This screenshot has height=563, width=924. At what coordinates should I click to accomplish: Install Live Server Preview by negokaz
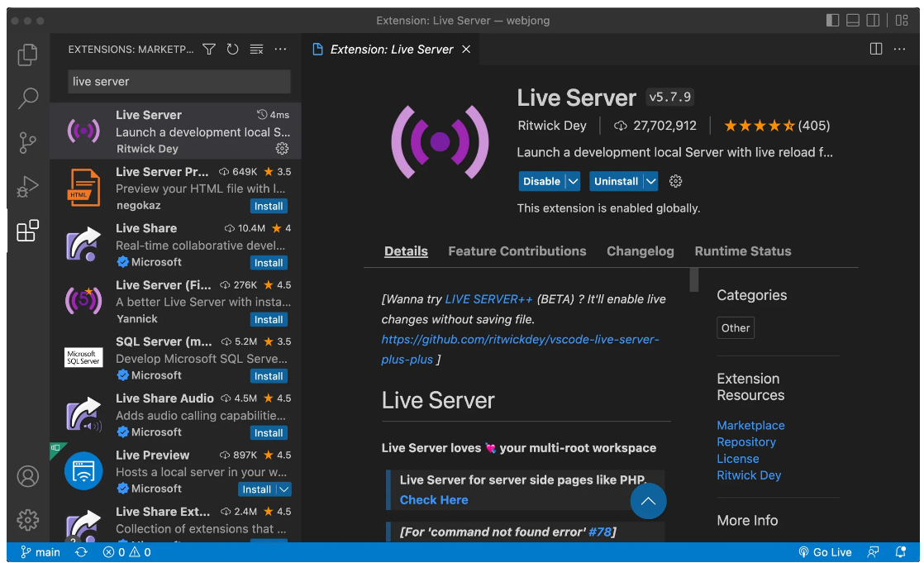coord(269,207)
